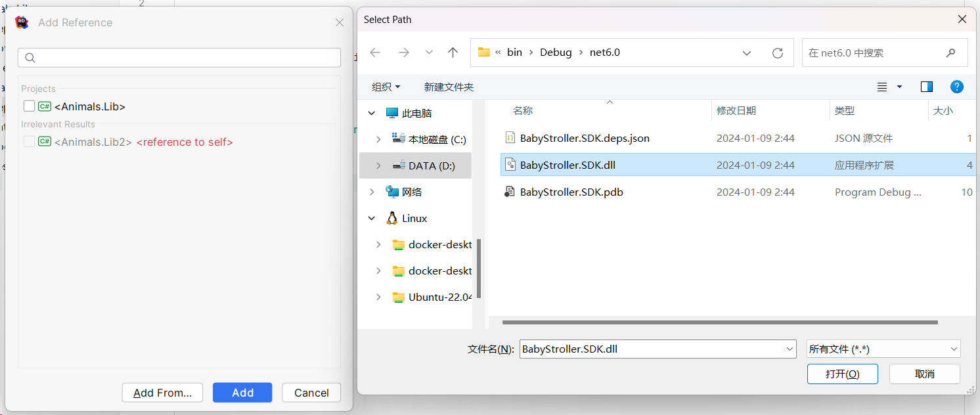This screenshot has width=980, height=415.
Task: Click the folder icon in the address bar
Action: (x=484, y=53)
